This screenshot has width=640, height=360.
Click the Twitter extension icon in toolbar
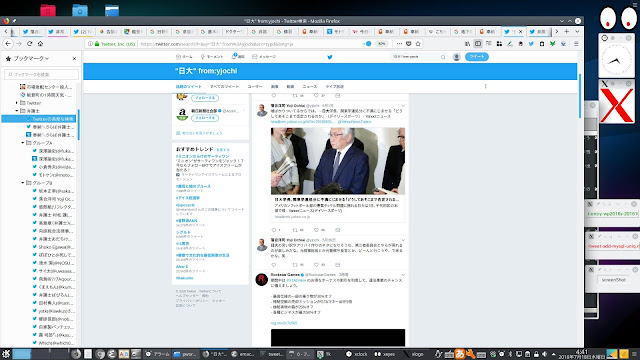(x=531, y=44)
